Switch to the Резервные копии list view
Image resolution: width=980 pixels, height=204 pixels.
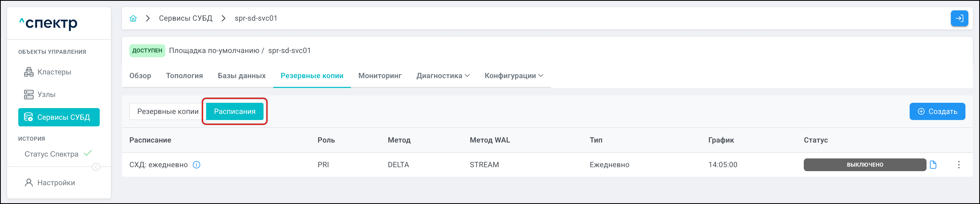tap(167, 112)
